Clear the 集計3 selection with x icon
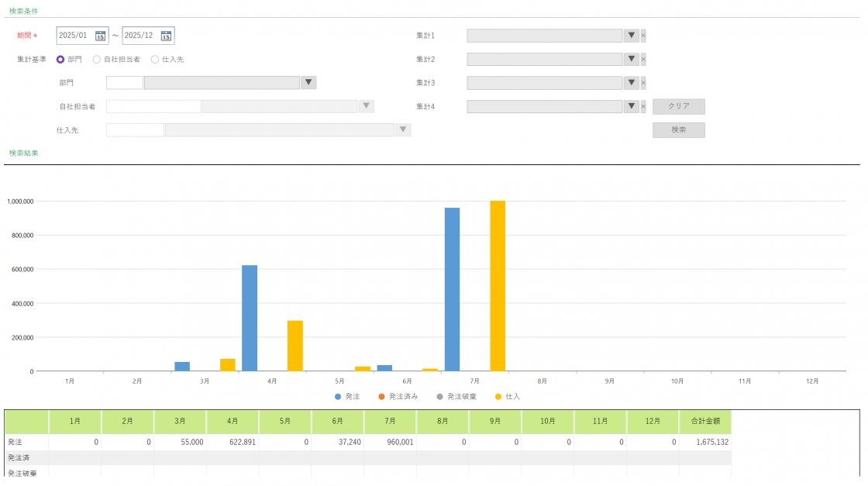 coord(643,83)
